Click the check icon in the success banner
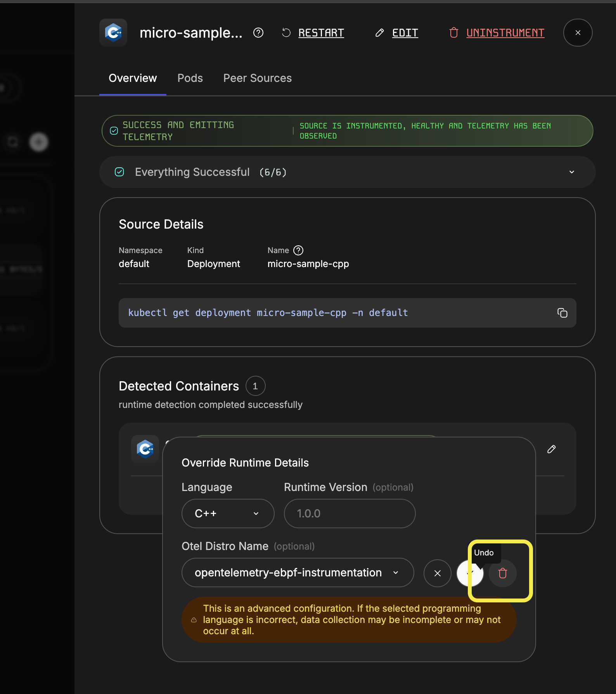This screenshot has height=694, width=616. (114, 131)
